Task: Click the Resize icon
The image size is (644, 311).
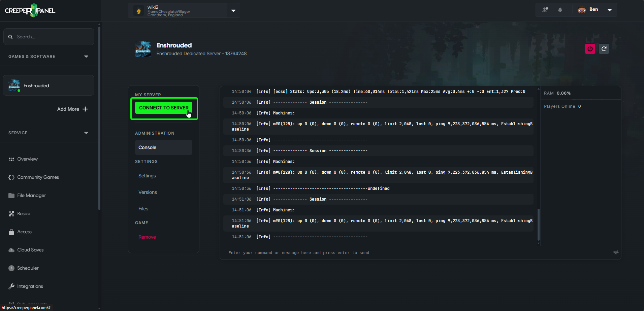Action: click(x=11, y=214)
